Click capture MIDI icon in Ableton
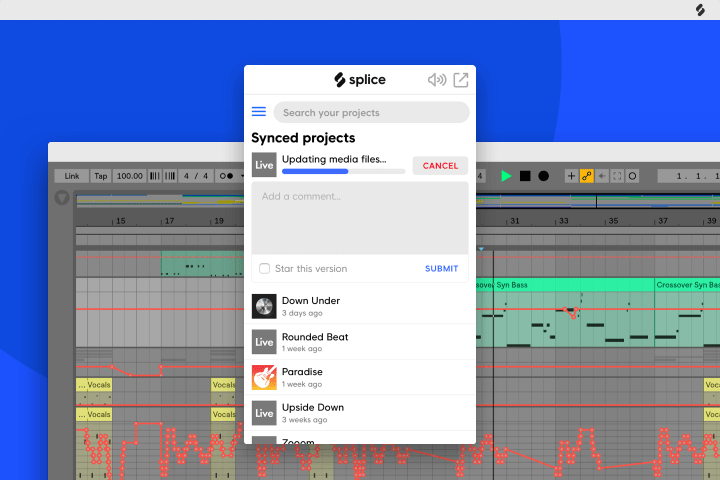The width and height of the screenshot is (720, 480). click(617, 176)
